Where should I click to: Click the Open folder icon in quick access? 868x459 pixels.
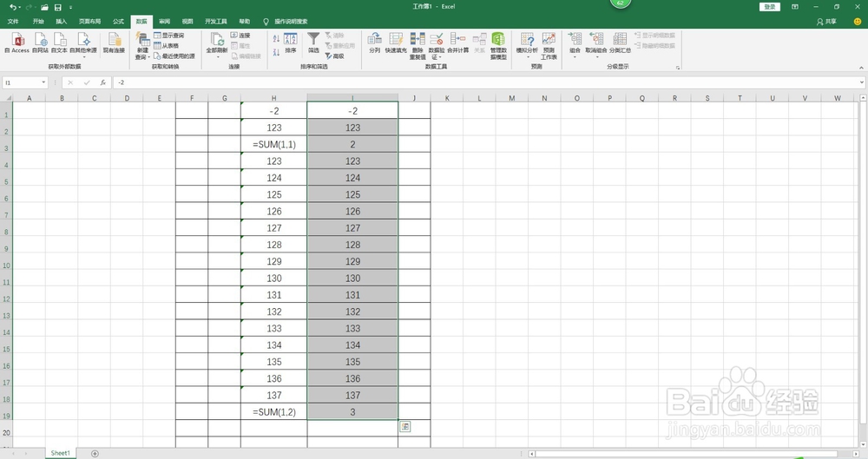tap(44, 7)
